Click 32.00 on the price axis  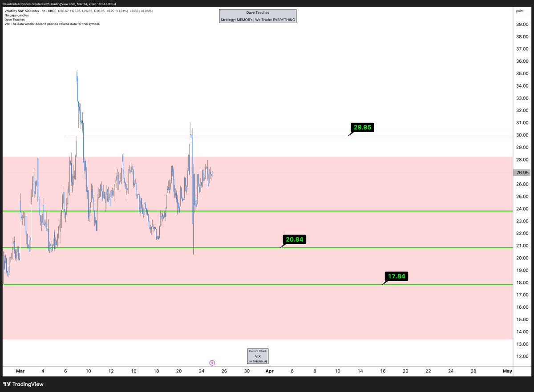(522, 110)
